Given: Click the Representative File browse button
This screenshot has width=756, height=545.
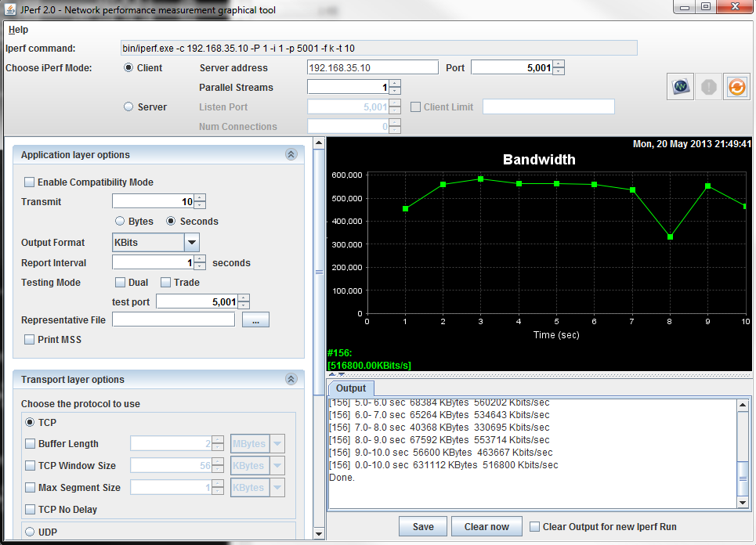Looking at the screenshot, I should pos(255,319).
